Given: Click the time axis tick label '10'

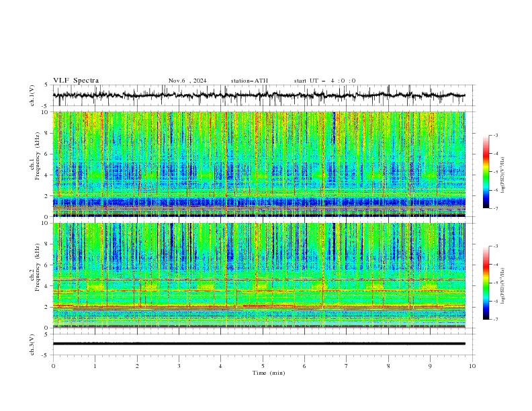Looking at the screenshot, I should pyautogui.click(x=472, y=366).
